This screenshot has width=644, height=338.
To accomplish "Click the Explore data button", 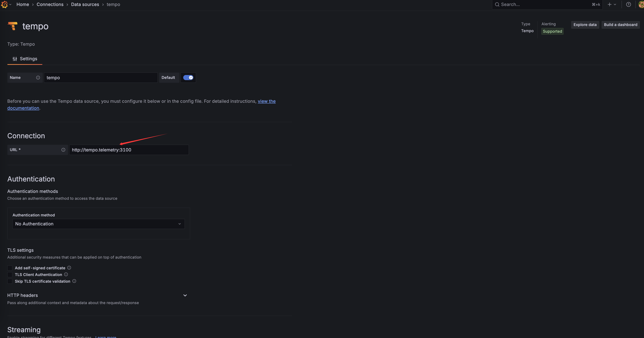I will click(585, 24).
